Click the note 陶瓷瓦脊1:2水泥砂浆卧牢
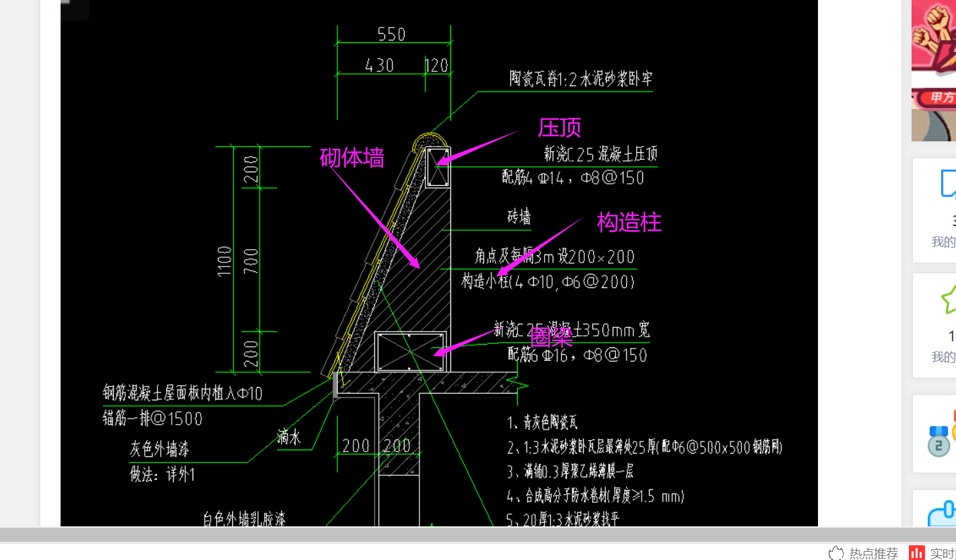Image resolution: width=956 pixels, height=560 pixels. tap(581, 79)
